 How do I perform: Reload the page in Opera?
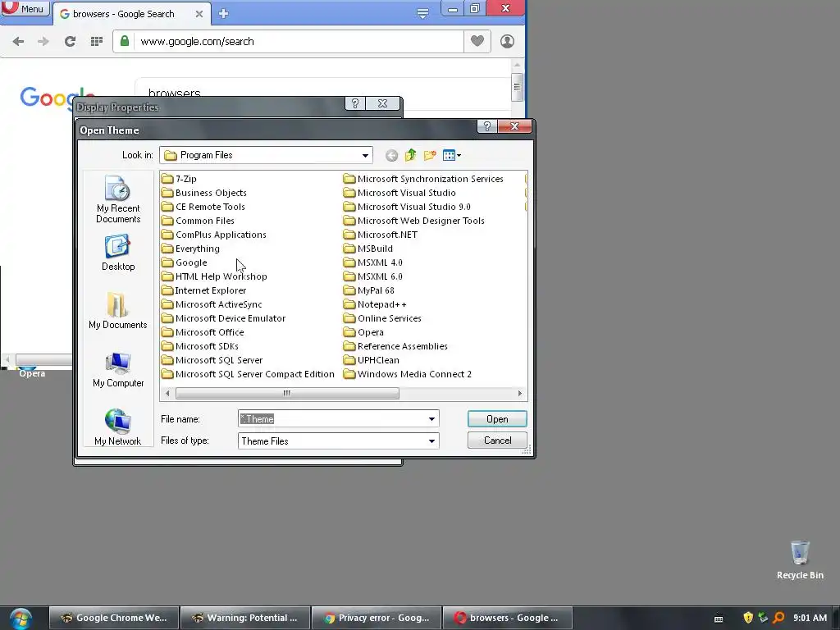tap(70, 41)
